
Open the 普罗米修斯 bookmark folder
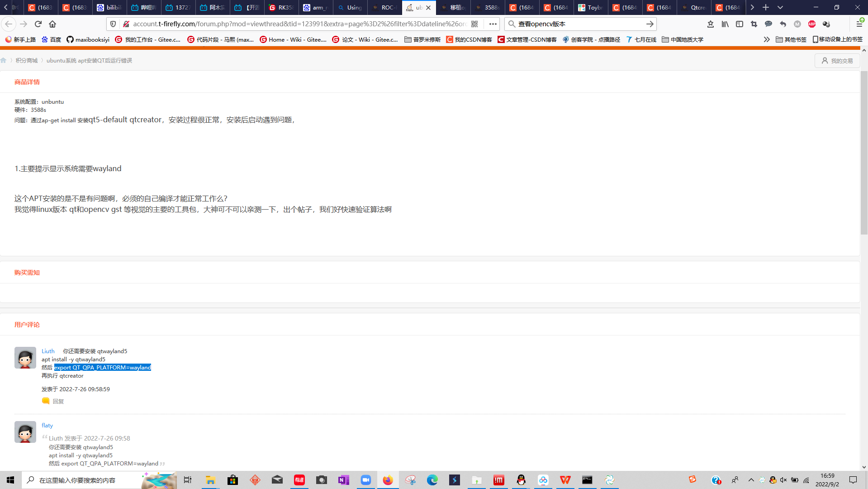click(x=422, y=39)
